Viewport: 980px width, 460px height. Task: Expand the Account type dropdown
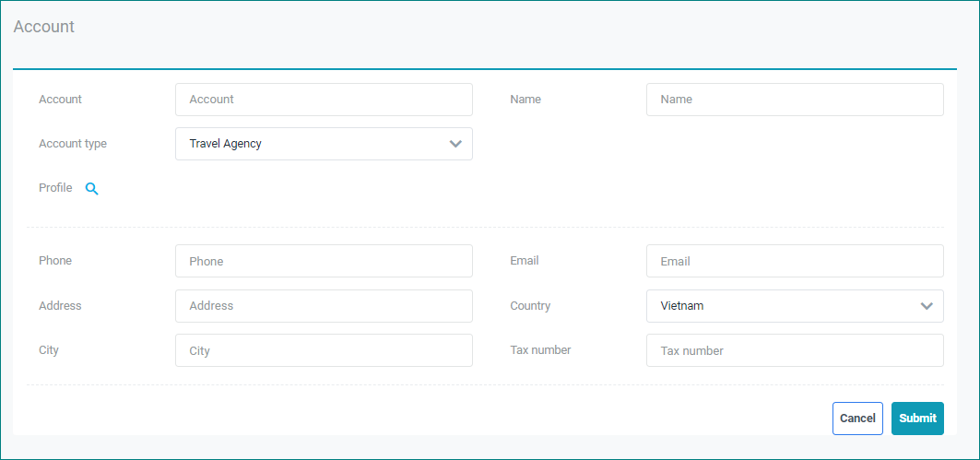324,144
